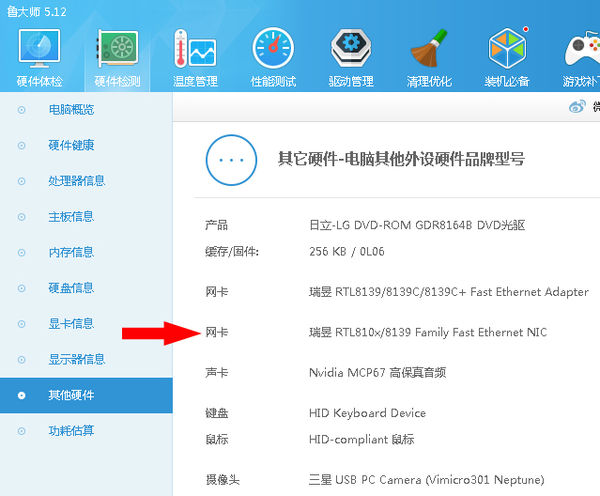600x496 pixels.
Task: Open 处理器信息 processor info
Action: coord(77,181)
